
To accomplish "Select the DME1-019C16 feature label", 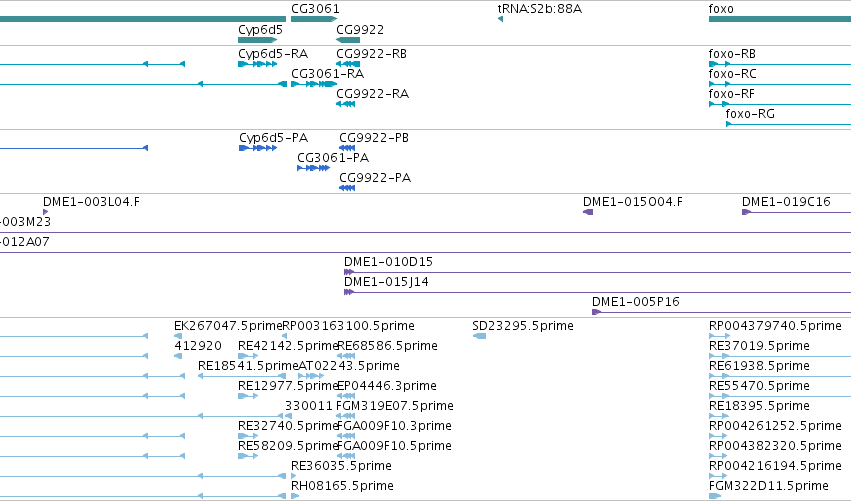I will point(786,202).
